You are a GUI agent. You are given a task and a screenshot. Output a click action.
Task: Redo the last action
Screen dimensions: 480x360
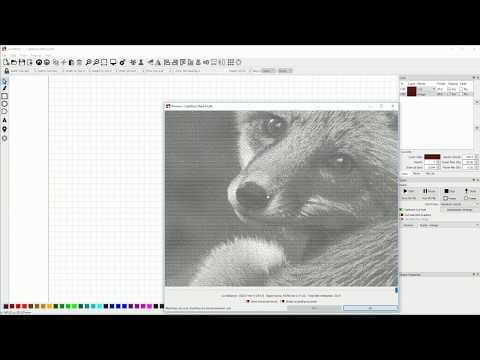[47, 62]
